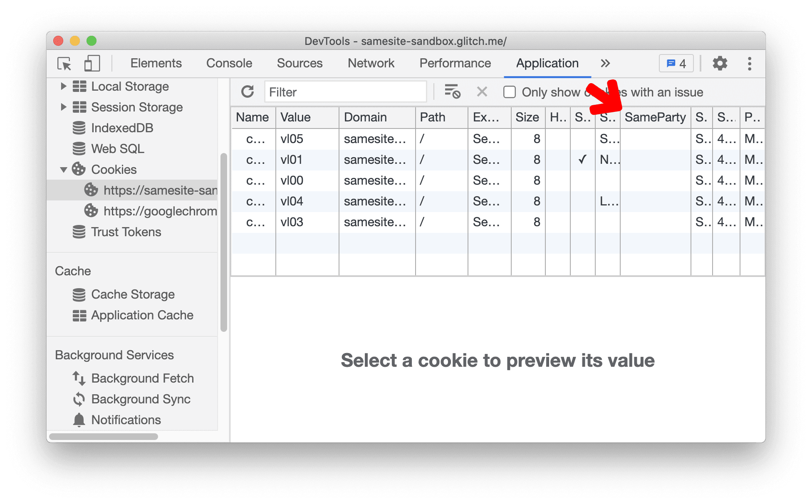Viewport: 812px width, 504px height.
Task: Click the filter settings icon next to Filter field
Action: (452, 92)
